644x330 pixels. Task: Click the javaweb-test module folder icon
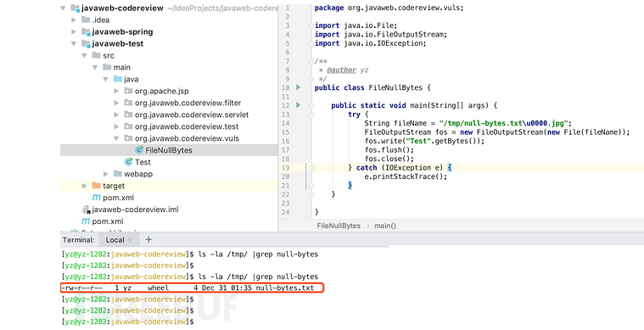[86, 43]
